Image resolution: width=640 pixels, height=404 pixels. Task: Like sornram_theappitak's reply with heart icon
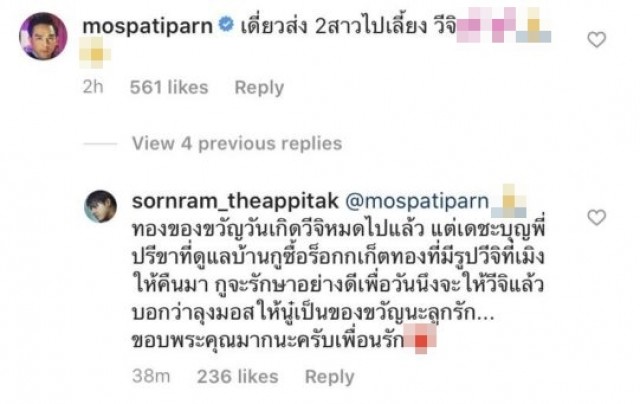(x=596, y=218)
